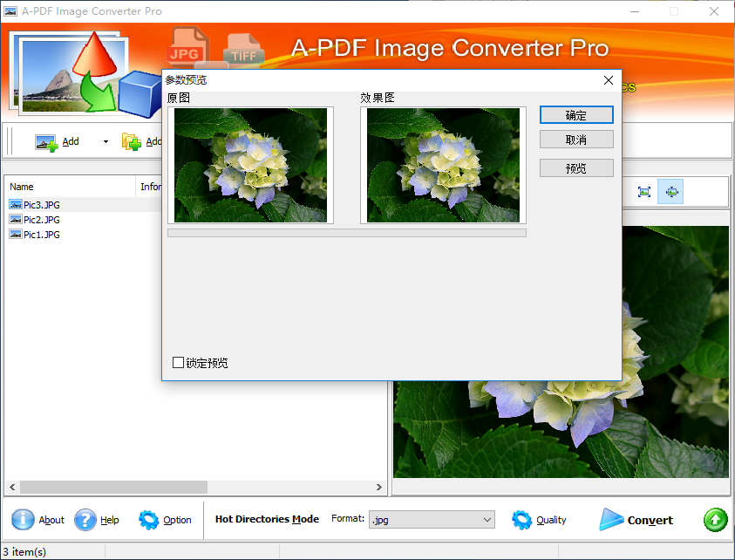Viewport: 735px width, 560px height.
Task: Click the large preview image in main window
Action: coord(561,429)
